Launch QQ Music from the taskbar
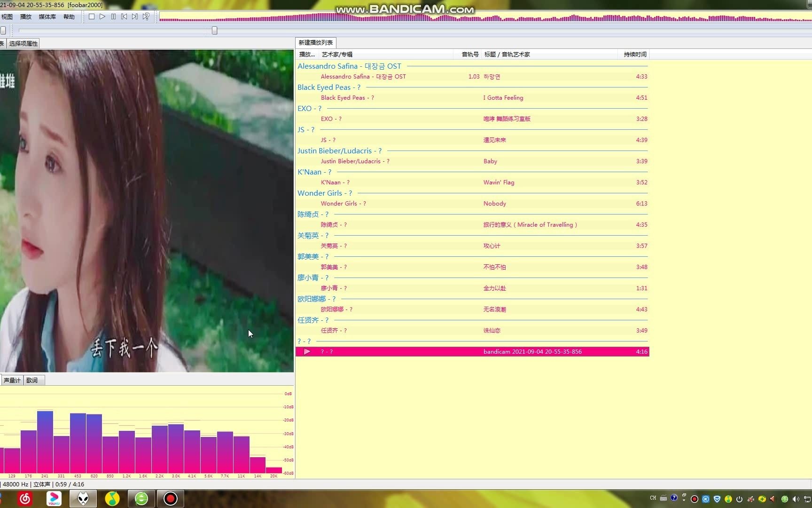The width and height of the screenshot is (812, 508). [x=112, y=499]
